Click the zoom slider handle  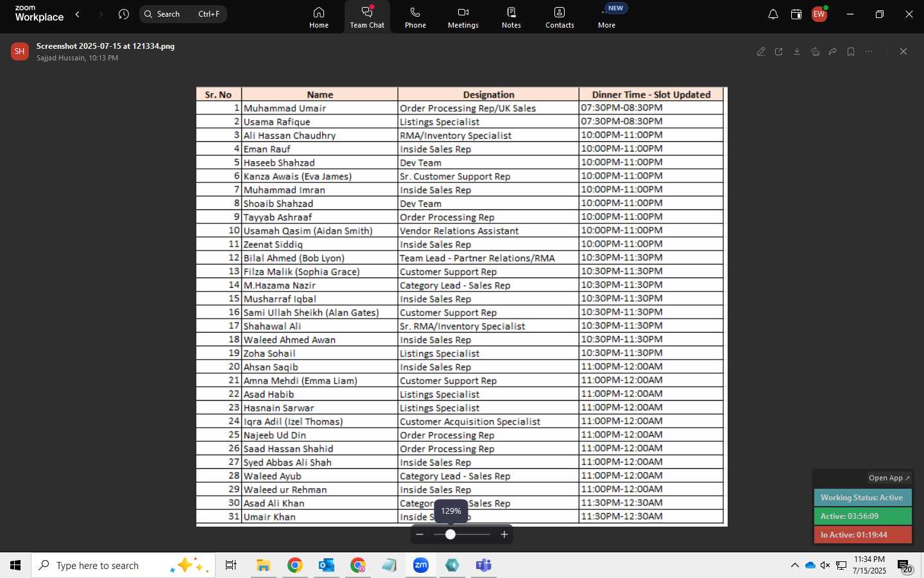tap(450, 534)
